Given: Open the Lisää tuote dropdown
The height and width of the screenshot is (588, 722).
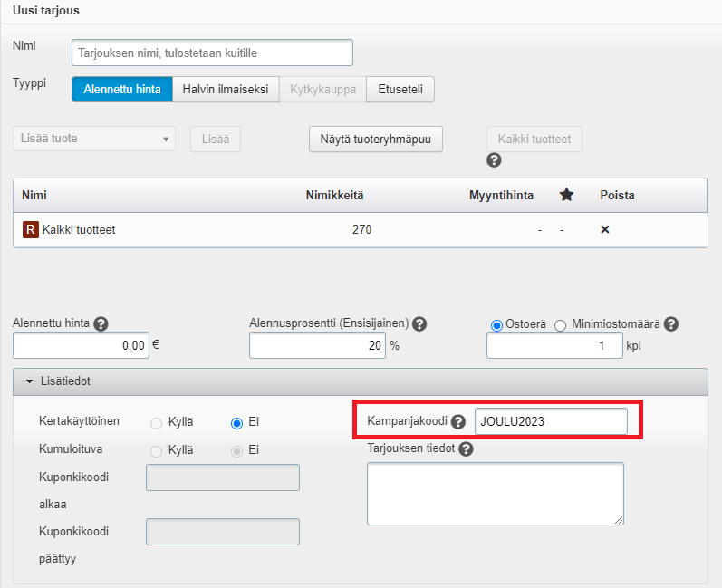Looking at the screenshot, I should click(94, 139).
